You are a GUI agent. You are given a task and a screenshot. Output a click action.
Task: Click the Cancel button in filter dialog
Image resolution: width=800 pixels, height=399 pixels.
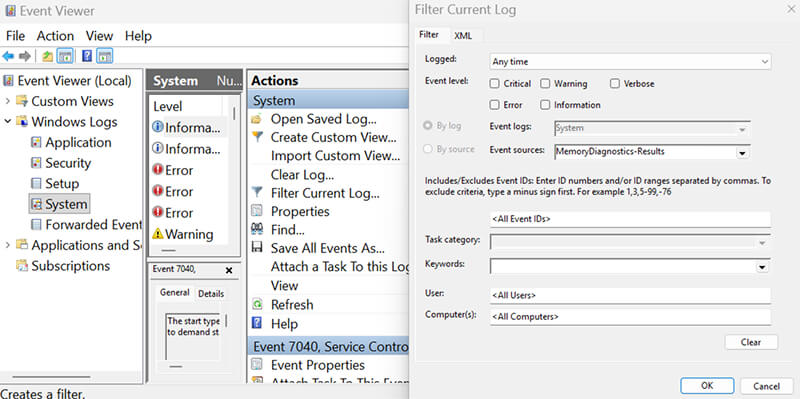(766, 386)
